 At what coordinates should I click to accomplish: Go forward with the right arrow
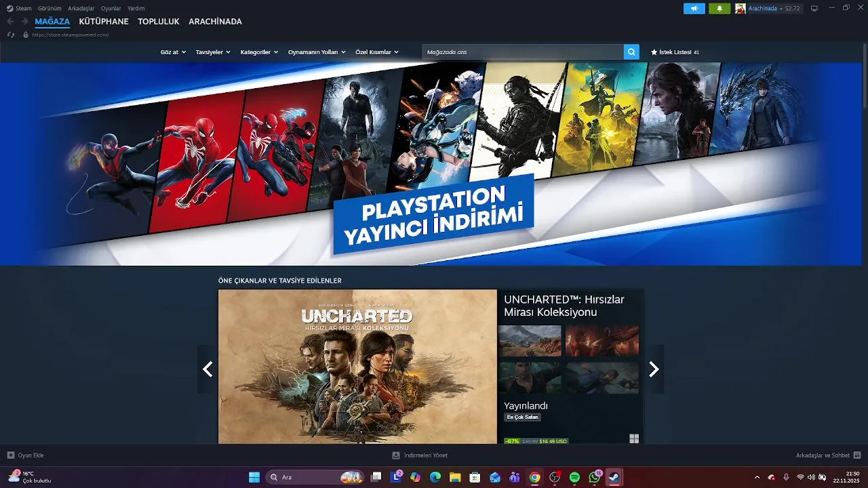point(24,22)
